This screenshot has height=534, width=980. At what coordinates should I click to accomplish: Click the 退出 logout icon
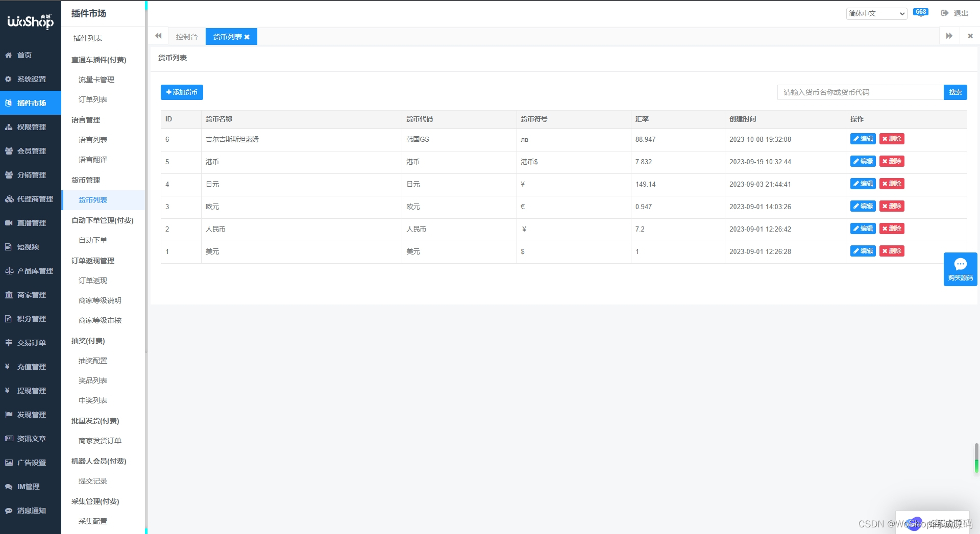pyautogui.click(x=945, y=13)
